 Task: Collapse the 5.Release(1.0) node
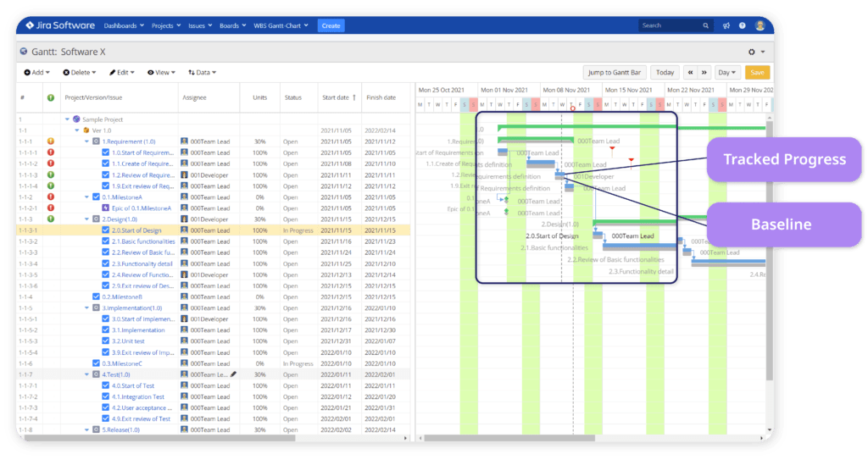[x=87, y=430]
